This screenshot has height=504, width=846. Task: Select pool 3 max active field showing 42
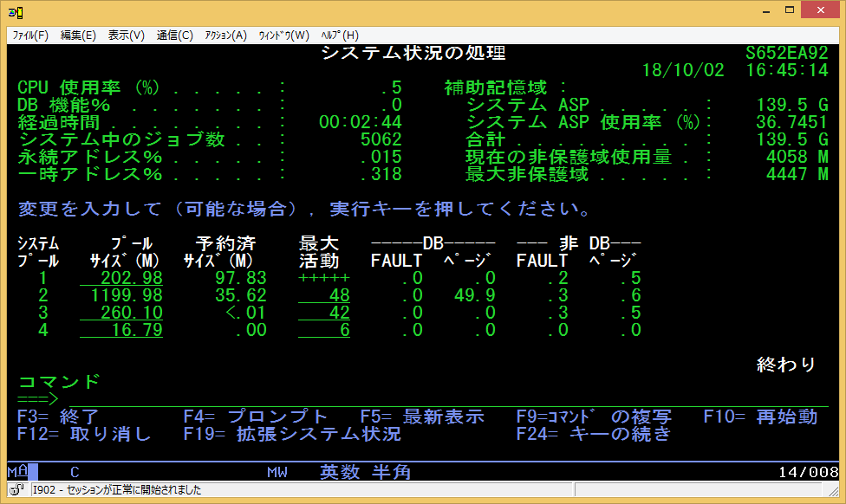[324, 313]
